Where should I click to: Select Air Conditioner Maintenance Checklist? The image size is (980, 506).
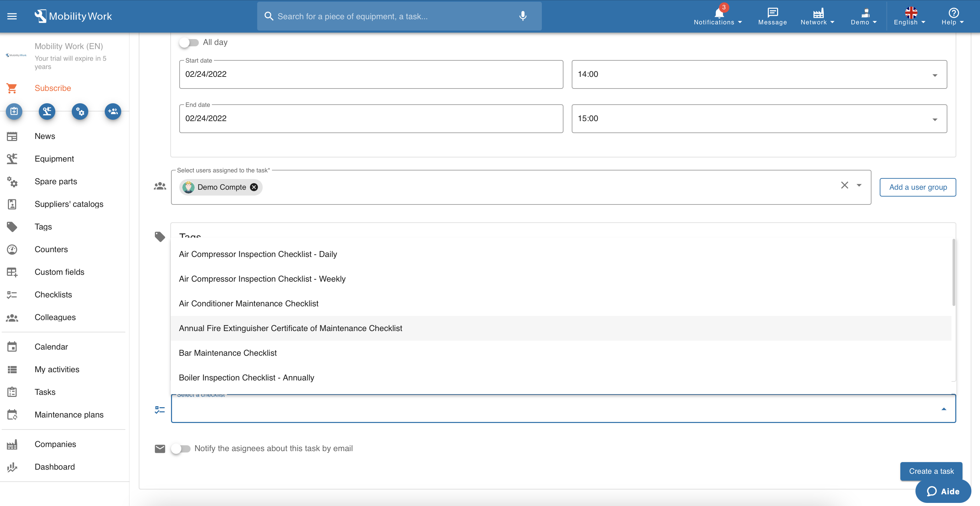561,304
